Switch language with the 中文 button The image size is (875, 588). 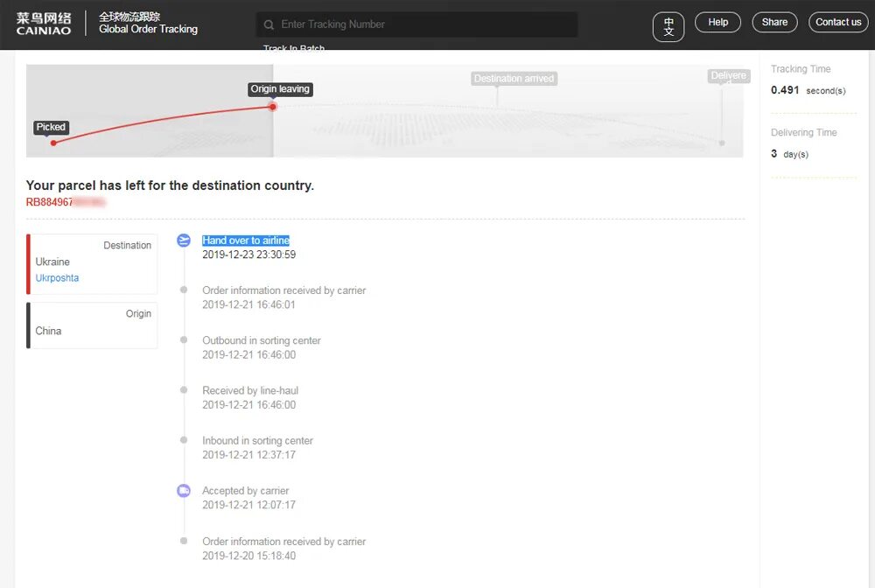coord(668,26)
